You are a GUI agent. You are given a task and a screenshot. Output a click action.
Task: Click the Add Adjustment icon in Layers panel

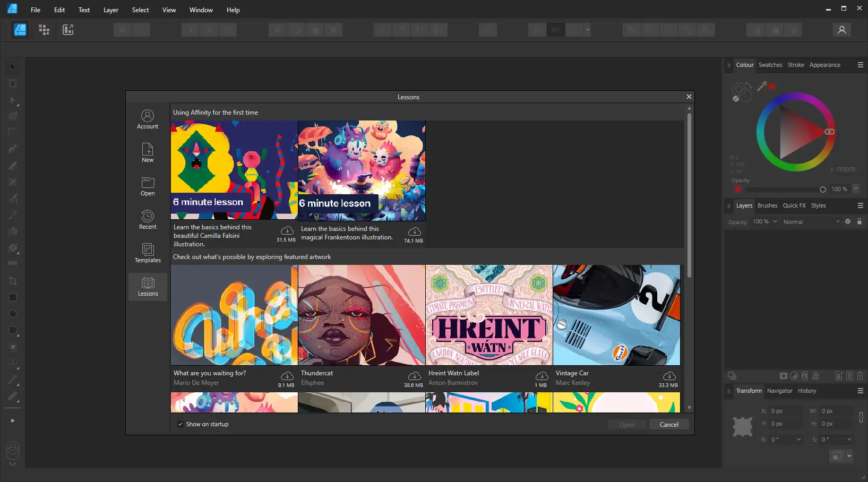[794, 376]
